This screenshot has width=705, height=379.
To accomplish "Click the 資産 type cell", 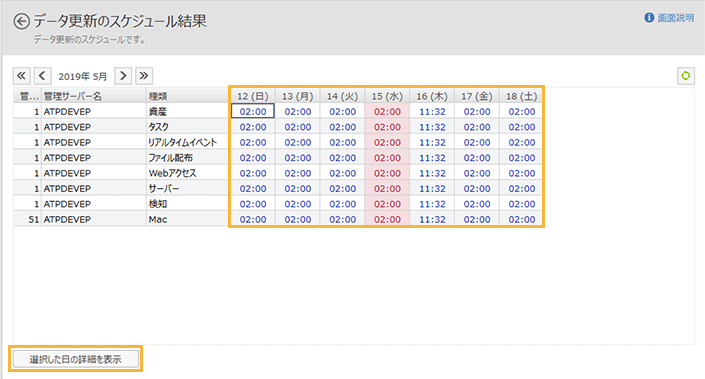I will tap(187, 111).
